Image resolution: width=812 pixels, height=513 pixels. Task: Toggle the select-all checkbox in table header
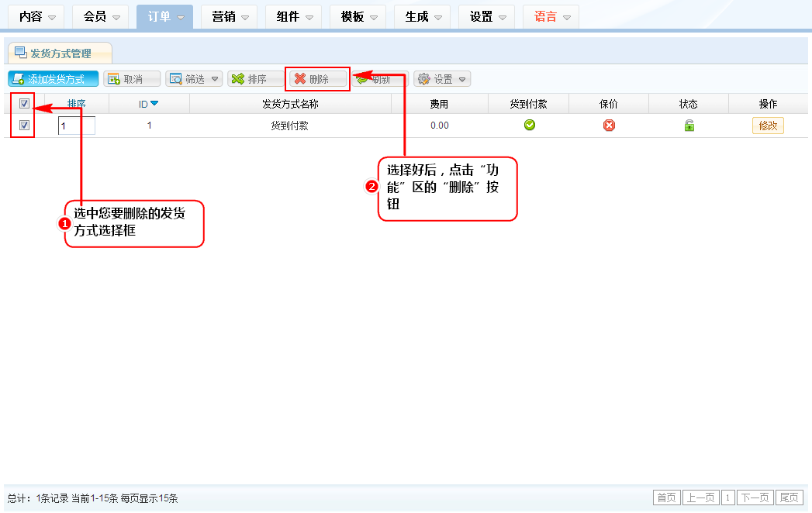pos(24,104)
